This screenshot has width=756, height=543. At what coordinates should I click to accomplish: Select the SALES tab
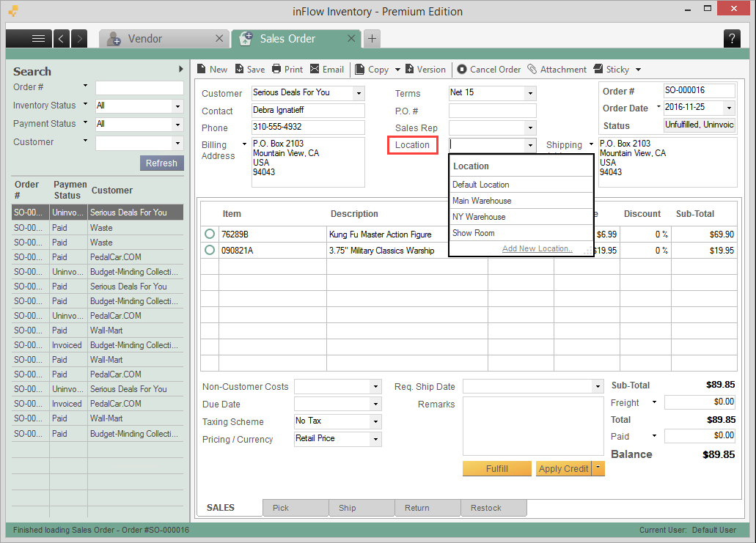coord(230,508)
